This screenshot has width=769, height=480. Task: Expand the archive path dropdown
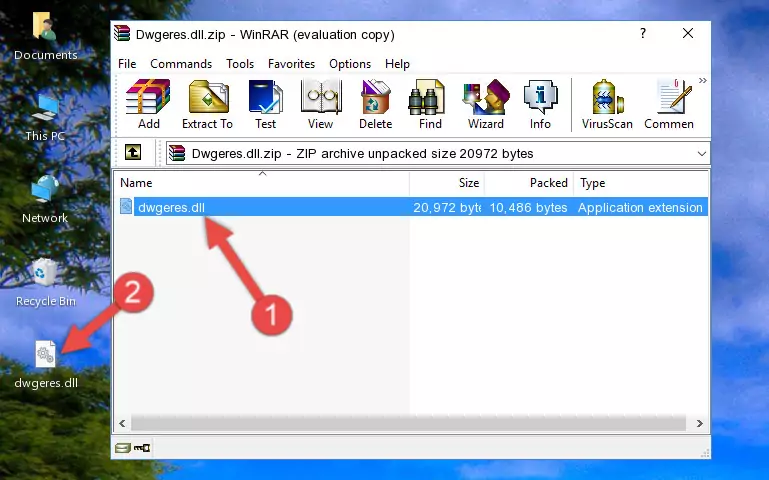(702, 153)
